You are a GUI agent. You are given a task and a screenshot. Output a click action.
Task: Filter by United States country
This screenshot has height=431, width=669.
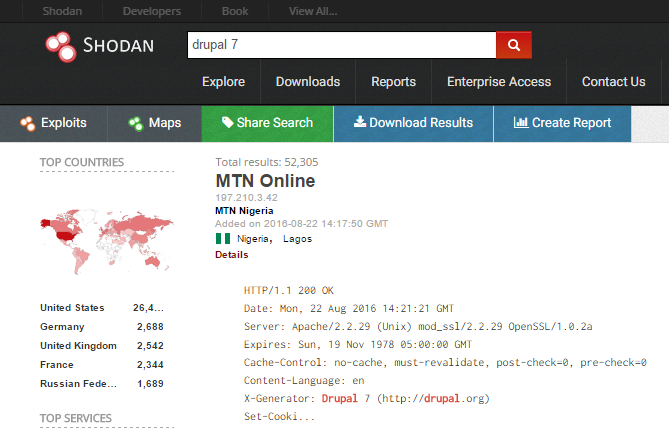[x=72, y=308]
